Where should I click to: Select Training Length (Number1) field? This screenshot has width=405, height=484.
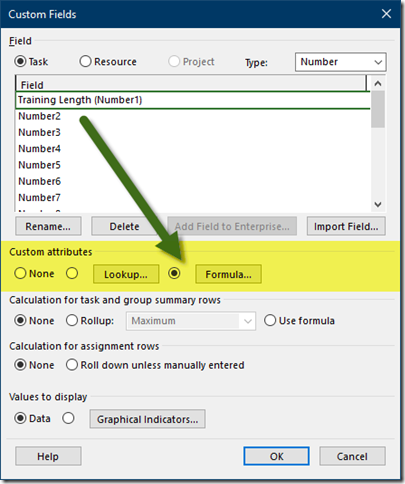click(x=193, y=100)
